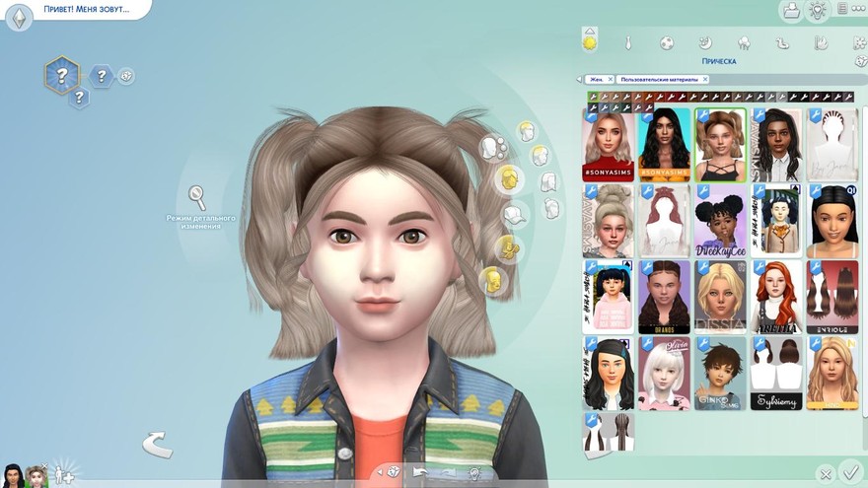Collapse the filter bar left arrow

579,79
